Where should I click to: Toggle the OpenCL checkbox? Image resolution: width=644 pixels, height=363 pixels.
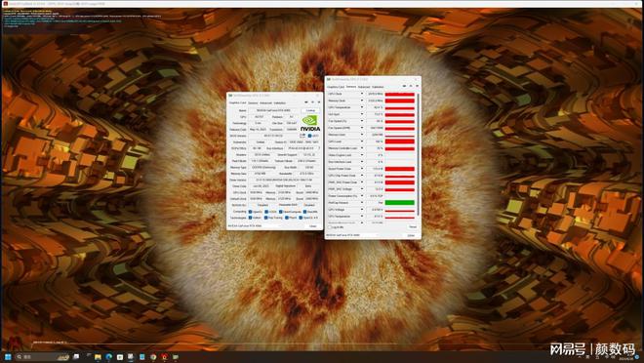pyautogui.click(x=250, y=212)
